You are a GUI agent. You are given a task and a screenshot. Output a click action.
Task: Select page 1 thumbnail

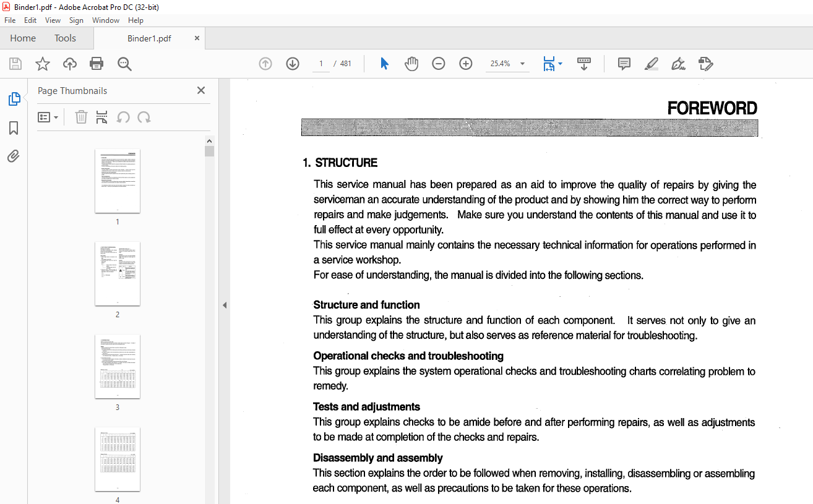(118, 181)
